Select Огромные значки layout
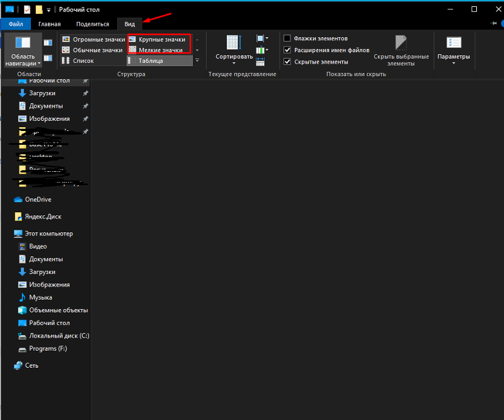The width and height of the screenshot is (504, 420). [x=93, y=39]
